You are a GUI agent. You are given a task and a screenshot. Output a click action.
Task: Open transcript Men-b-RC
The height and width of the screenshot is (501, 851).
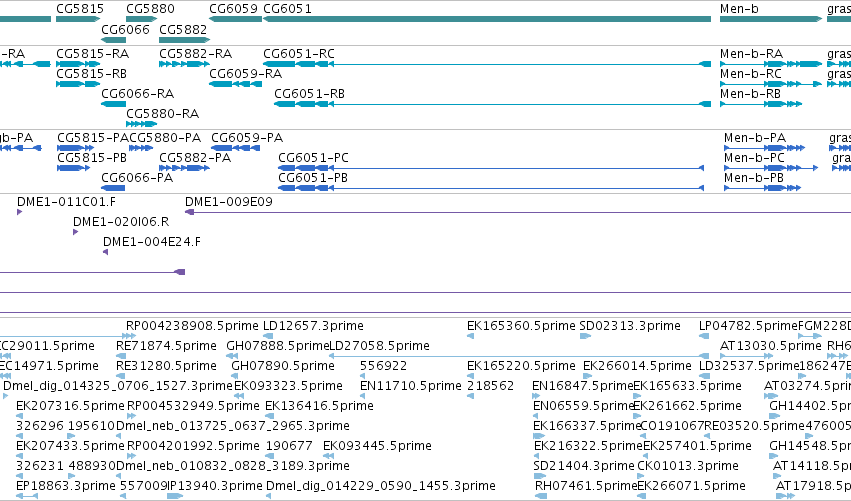point(751,74)
